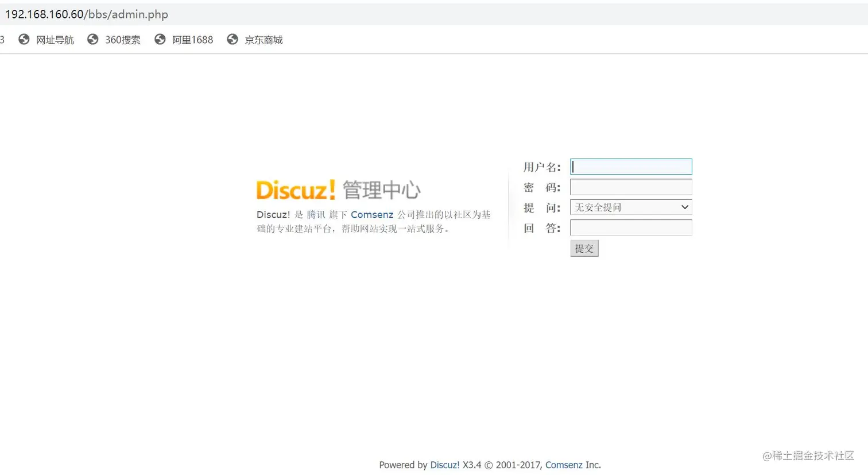The image size is (868, 475).
Task: Click the globe icon beside 网址导航 bookmark
Action: [24, 39]
